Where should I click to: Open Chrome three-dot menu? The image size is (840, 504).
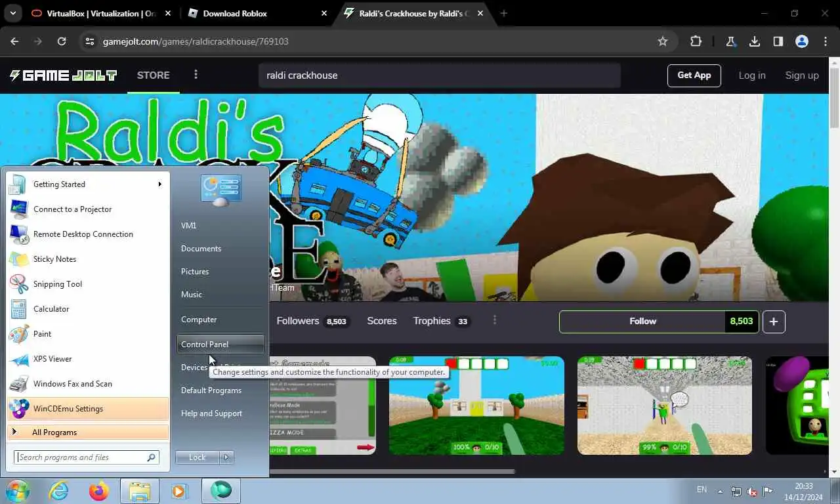pos(826,41)
